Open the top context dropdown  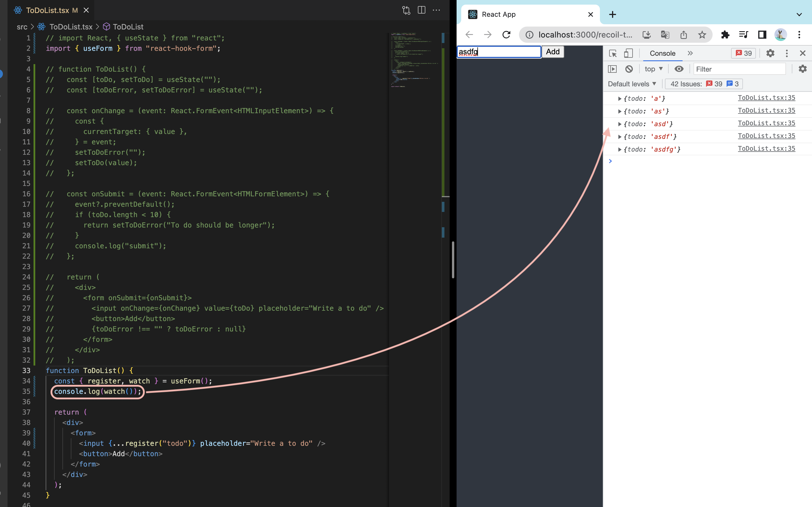pyautogui.click(x=653, y=69)
